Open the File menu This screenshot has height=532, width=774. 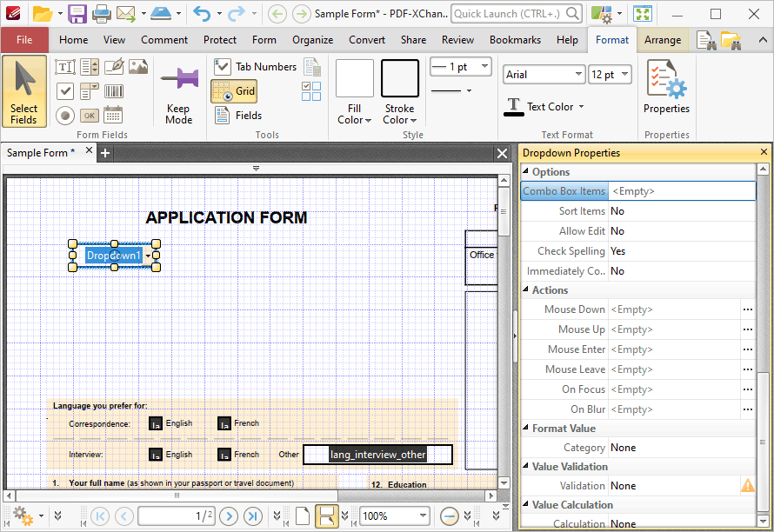click(x=24, y=40)
